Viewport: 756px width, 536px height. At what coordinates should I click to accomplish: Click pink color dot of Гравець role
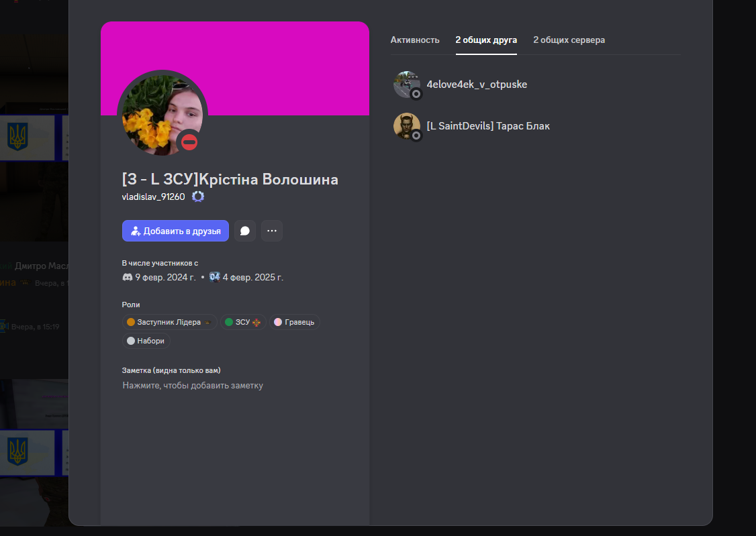tap(278, 322)
